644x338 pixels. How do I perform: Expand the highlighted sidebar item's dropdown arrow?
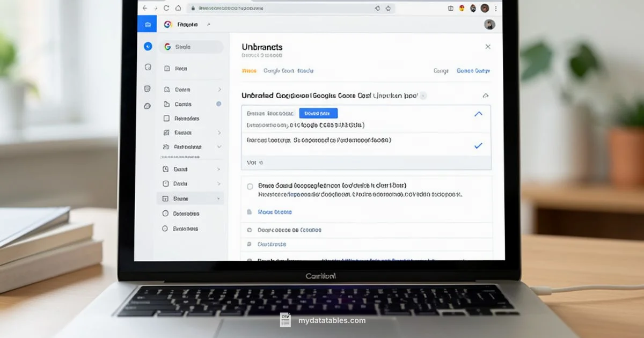tap(218, 199)
